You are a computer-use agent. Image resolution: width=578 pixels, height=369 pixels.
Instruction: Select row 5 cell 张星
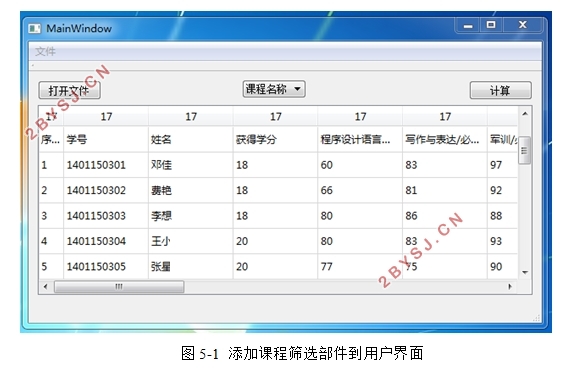coord(190,266)
